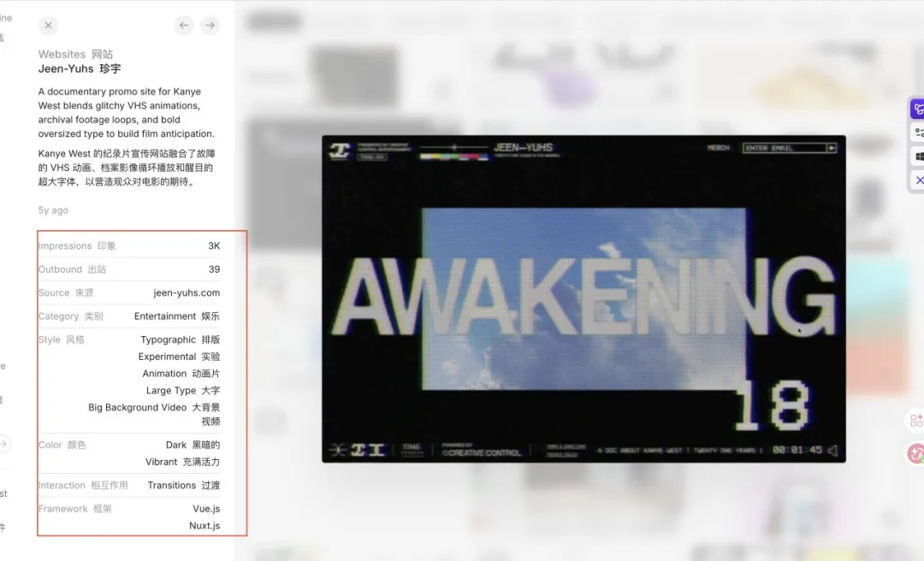This screenshot has width=924, height=561.
Task: Focus the ENTER EMAIL input field
Action: point(785,148)
